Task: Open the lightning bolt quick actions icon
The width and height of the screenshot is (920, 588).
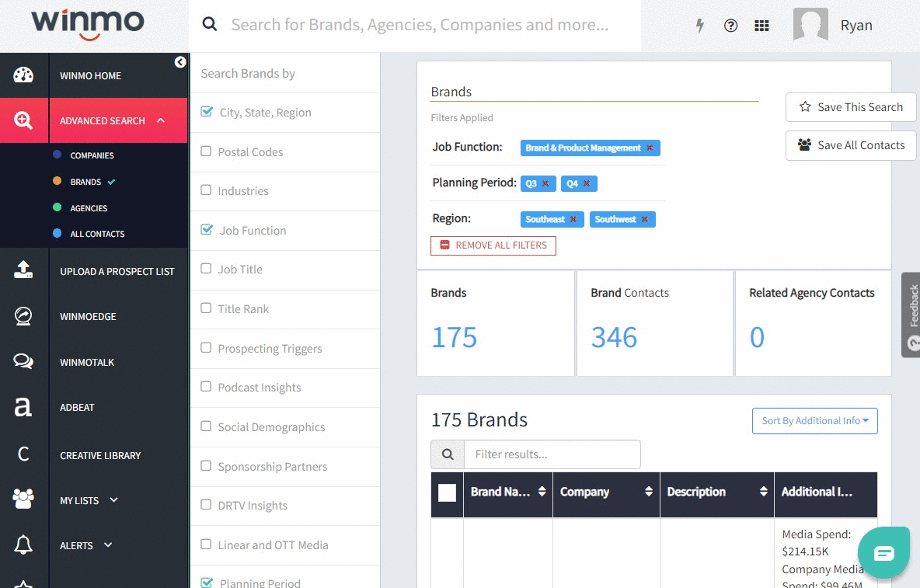Action: pyautogui.click(x=699, y=25)
